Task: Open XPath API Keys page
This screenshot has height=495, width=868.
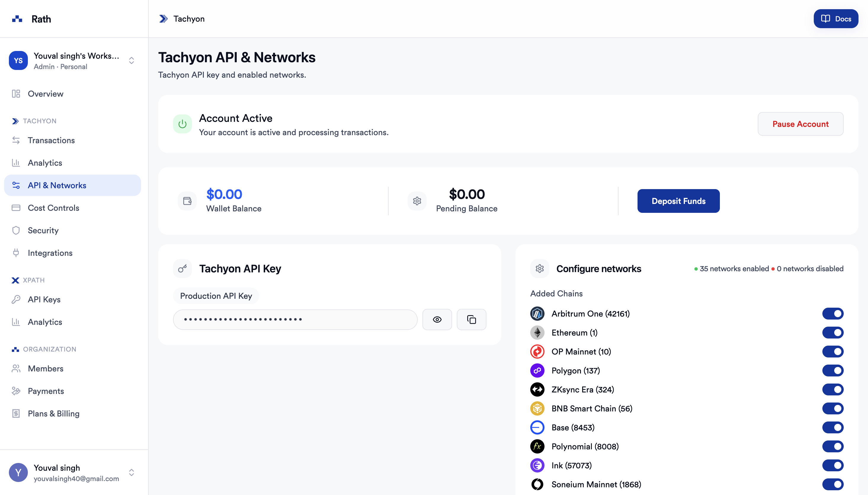Action: point(72,299)
